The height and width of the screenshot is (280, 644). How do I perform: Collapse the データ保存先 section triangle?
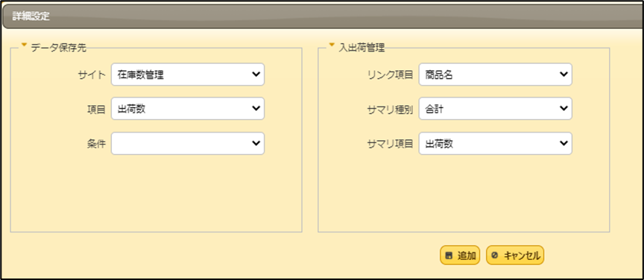coord(24,45)
